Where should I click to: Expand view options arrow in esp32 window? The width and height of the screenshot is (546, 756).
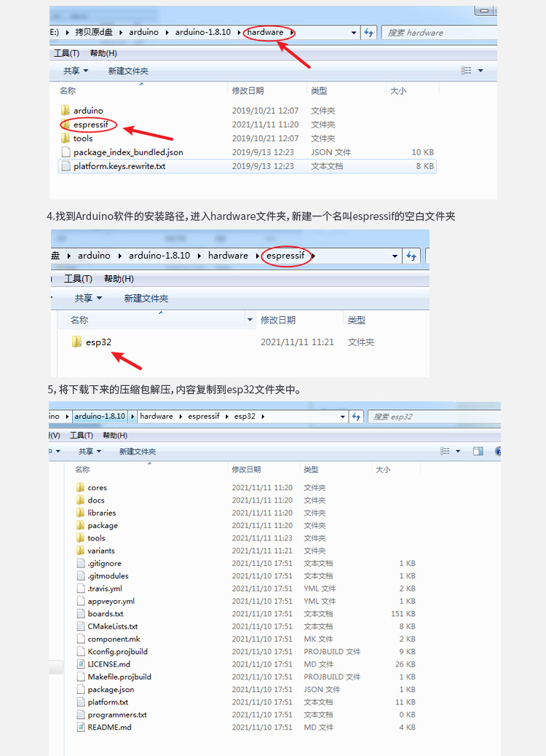click(x=458, y=452)
